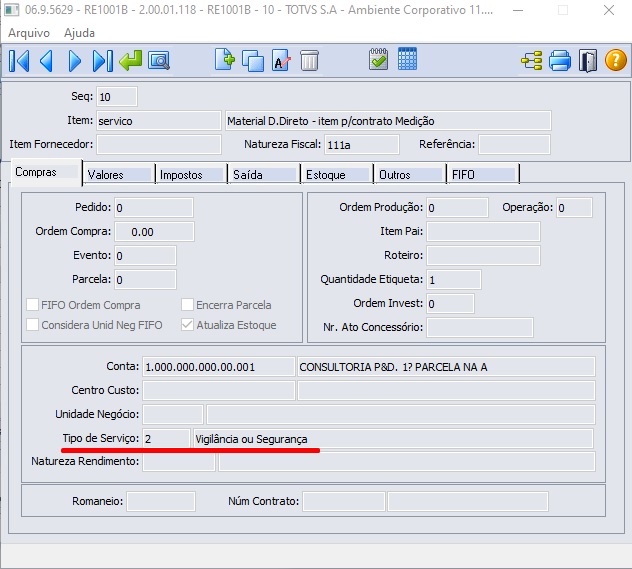This screenshot has height=569, width=632.
Task: Click the Ordem Compra field
Action: 154,232
